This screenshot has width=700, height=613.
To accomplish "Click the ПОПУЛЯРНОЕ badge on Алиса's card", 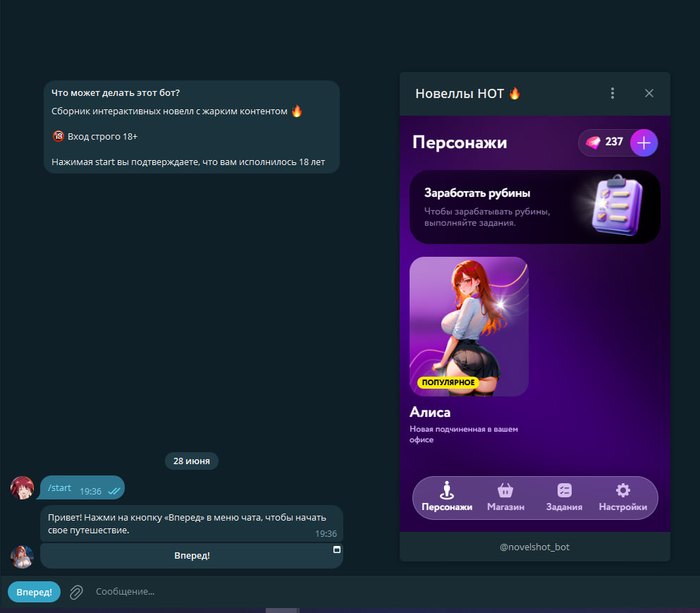I will pyautogui.click(x=448, y=382).
